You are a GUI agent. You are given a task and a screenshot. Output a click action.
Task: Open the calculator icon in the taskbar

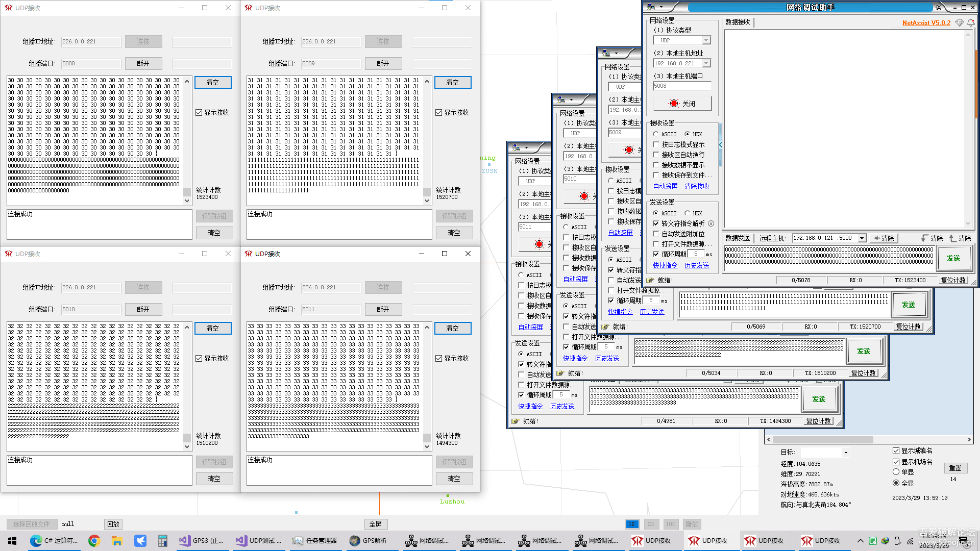(x=162, y=541)
